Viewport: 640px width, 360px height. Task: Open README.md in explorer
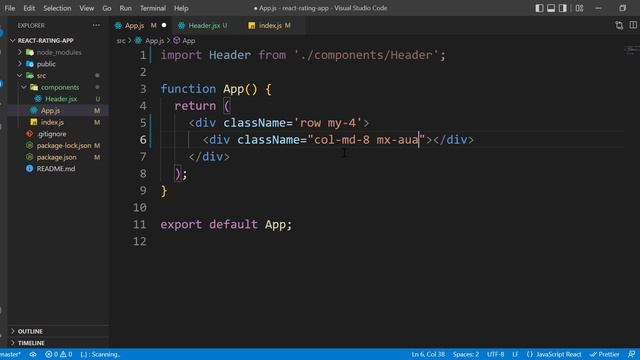tap(56, 169)
